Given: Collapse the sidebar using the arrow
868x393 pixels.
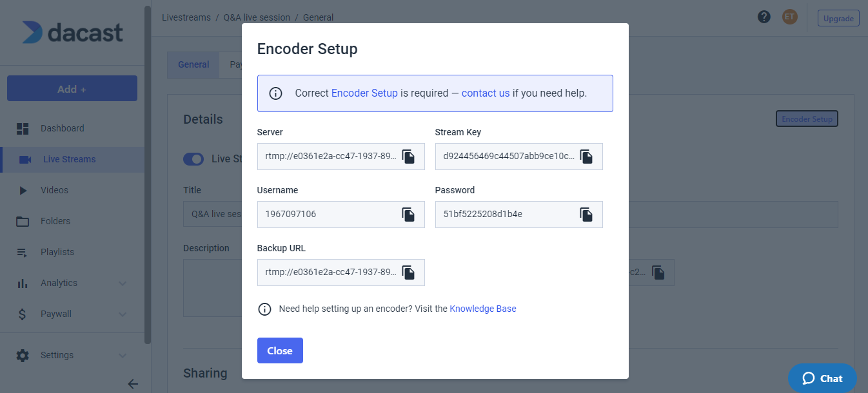Looking at the screenshot, I should 133,384.
